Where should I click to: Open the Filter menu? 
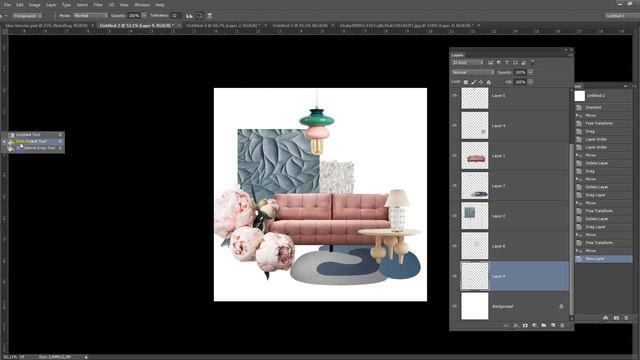tap(98, 5)
